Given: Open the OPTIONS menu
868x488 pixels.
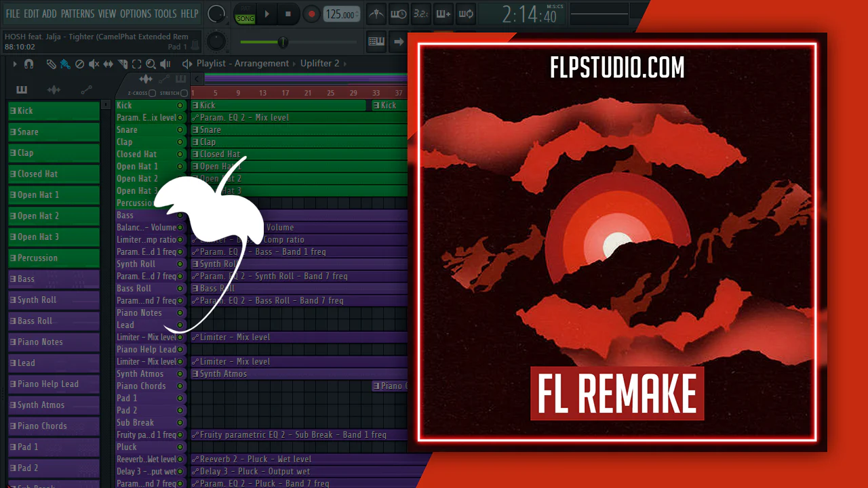Looking at the screenshot, I should (136, 14).
